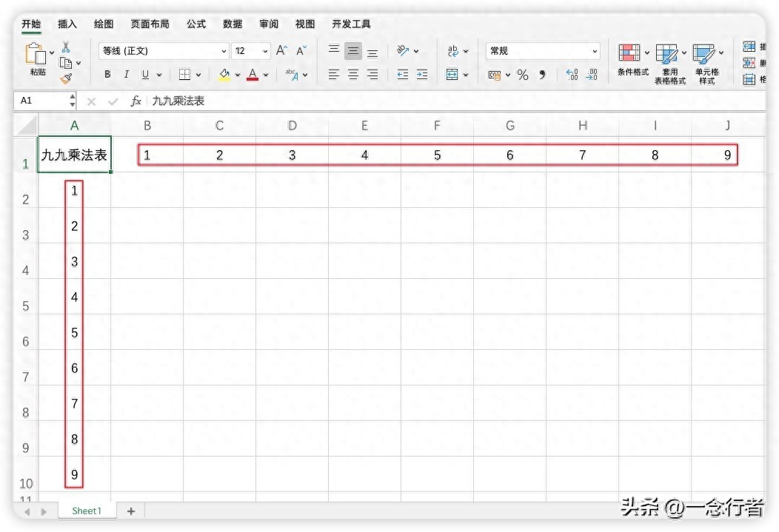The image size is (779, 532).
Task: Add a new sheet with plus button
Action: click(131, 511)
